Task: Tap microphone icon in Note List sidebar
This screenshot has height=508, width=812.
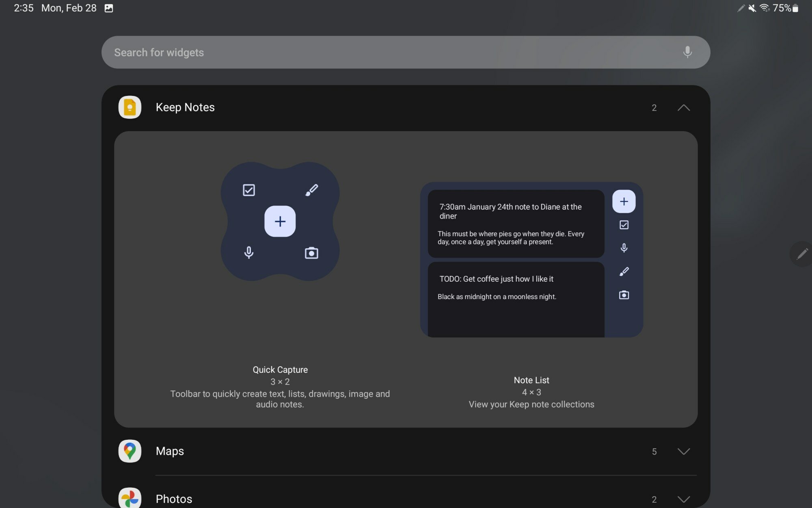Action: click(x=624, y=248)
